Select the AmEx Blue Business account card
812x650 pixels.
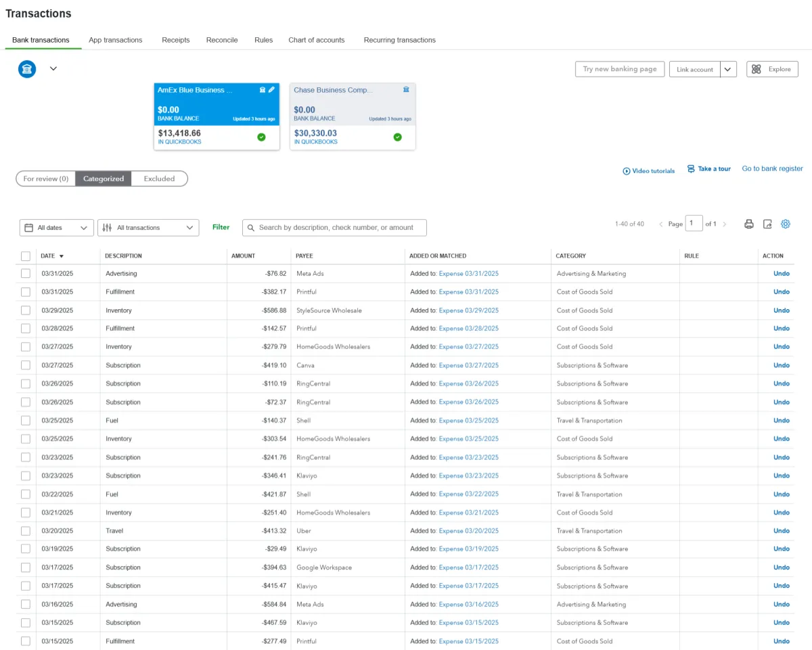click(x=217, y=116)
